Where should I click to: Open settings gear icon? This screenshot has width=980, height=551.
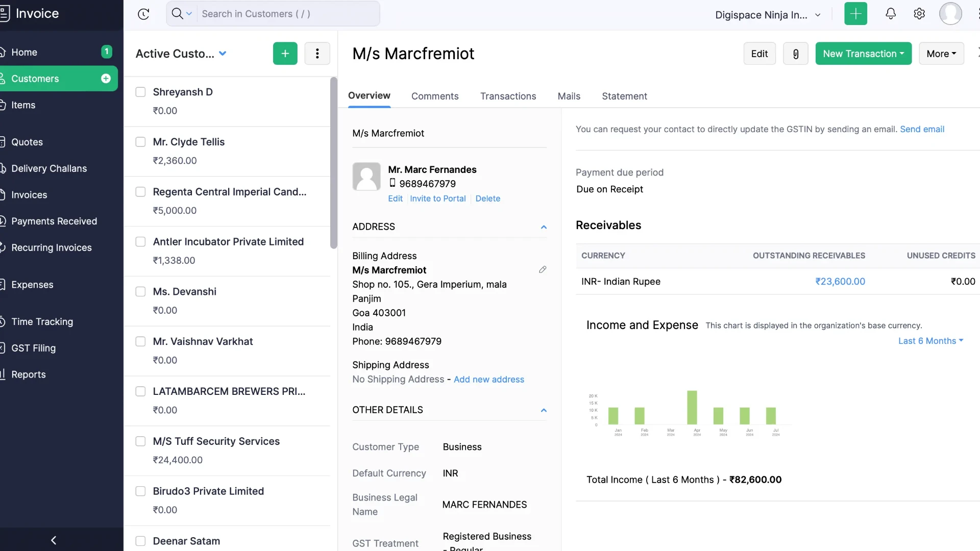pyautogui.click(x=919, y=14)
